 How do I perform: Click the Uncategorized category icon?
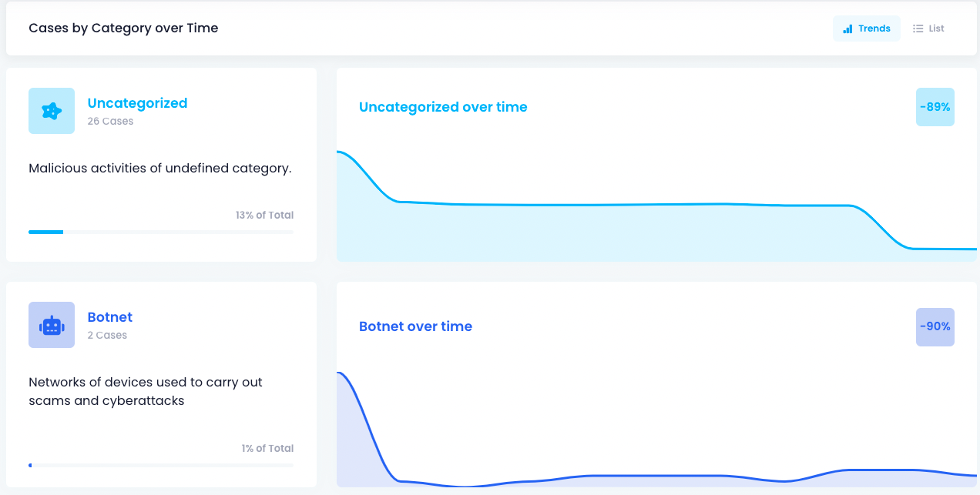click(52, 111)
